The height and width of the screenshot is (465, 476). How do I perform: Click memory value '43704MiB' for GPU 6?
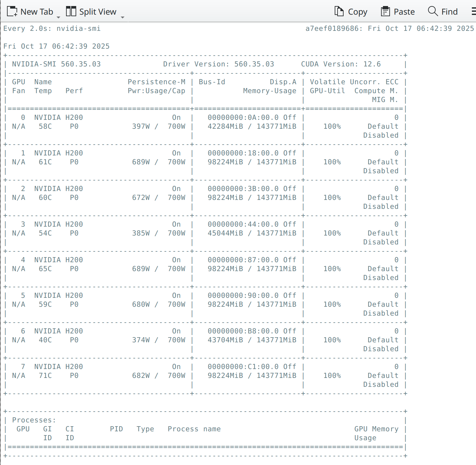(225, 340)
